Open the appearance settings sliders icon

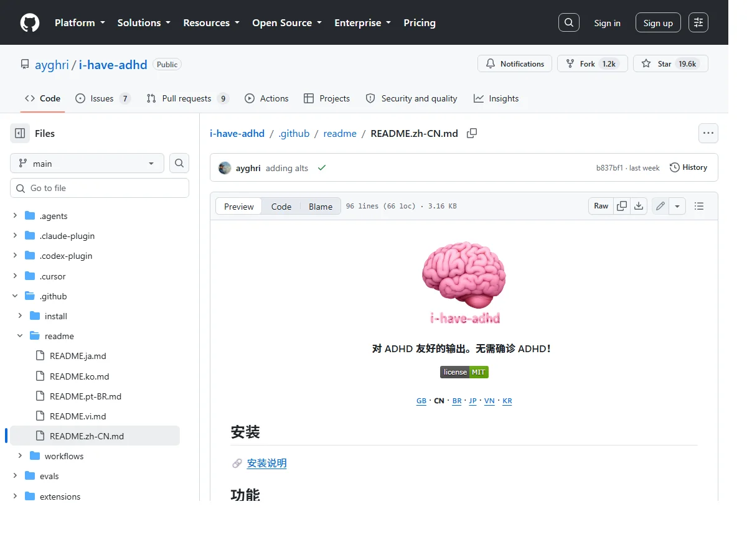point(698,22)
